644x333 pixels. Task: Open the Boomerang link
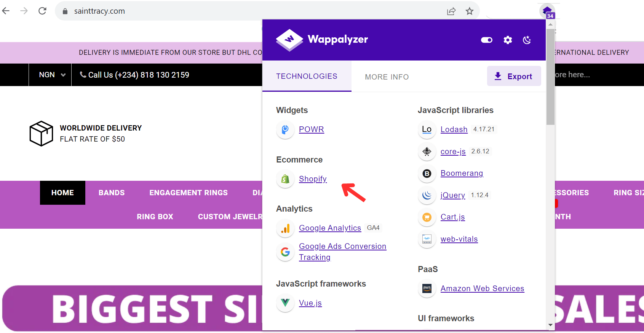462,173
